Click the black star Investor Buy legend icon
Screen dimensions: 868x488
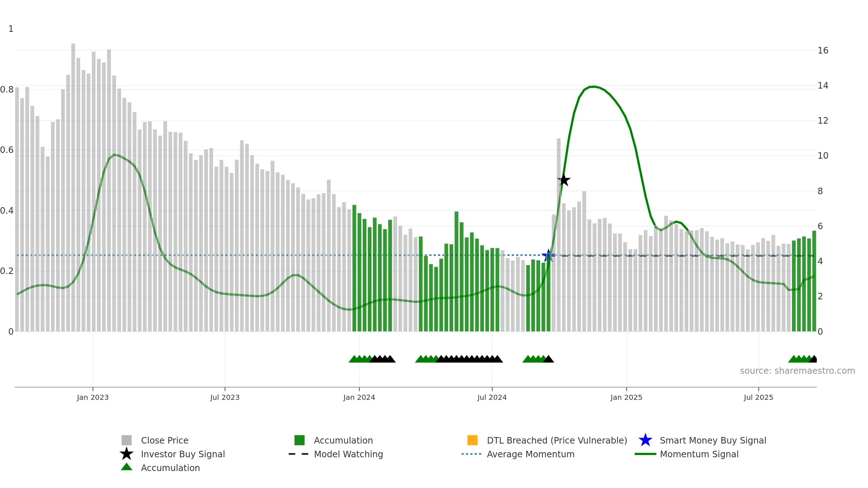(127, 454)
